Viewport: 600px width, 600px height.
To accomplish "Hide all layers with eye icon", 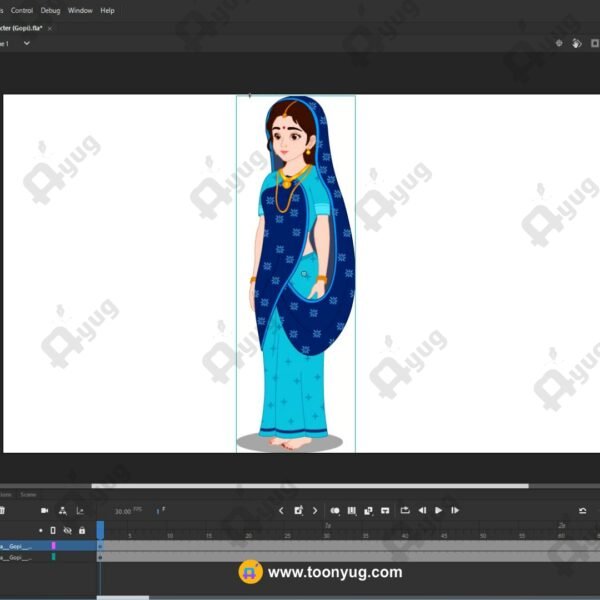I will pyautogui.click(x=67, y=530).
